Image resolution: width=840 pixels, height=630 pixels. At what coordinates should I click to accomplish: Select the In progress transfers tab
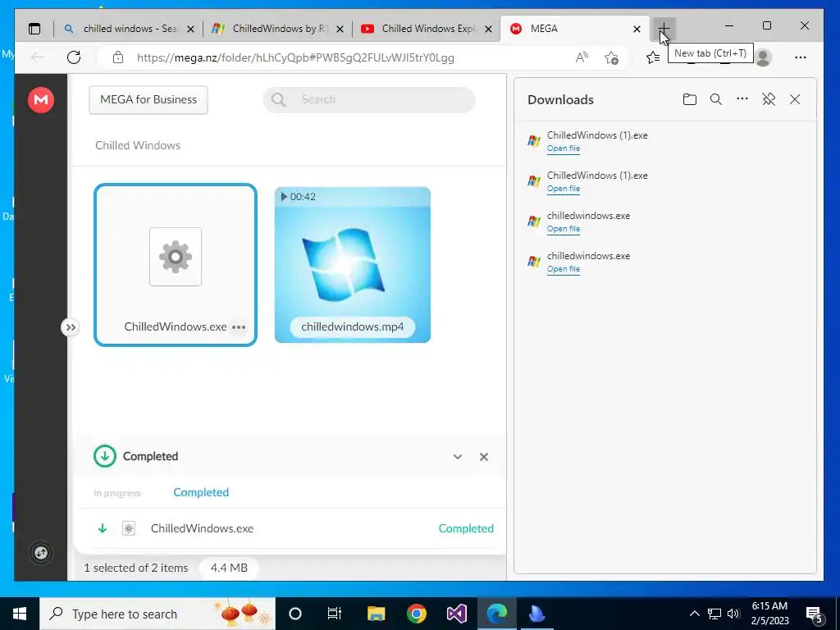coord(117,493)
